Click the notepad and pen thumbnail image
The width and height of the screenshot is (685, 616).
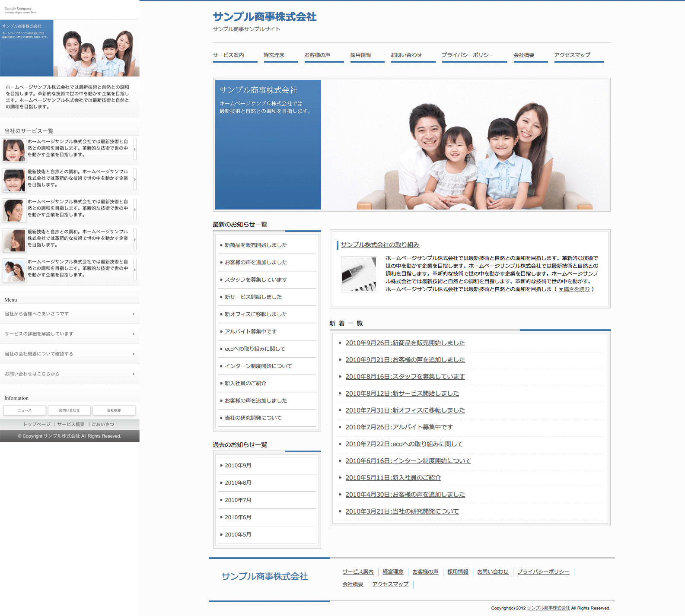pyautogui.click(x=358, y=274)
